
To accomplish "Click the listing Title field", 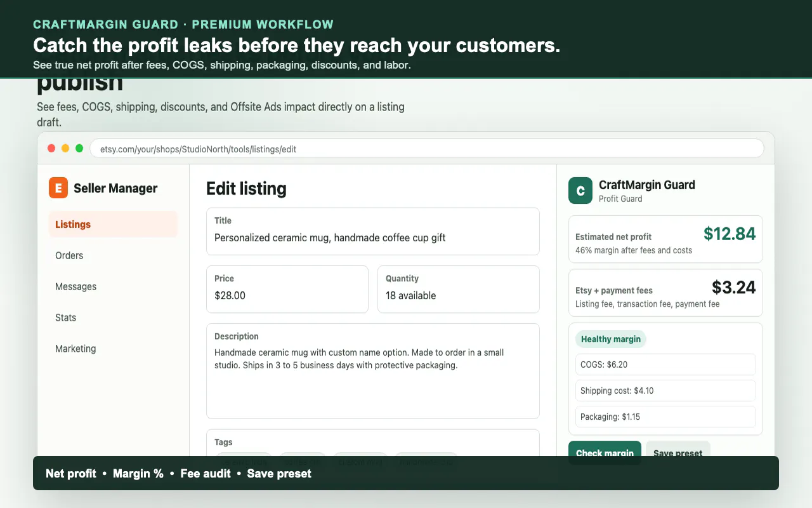I will coord(373,231).
